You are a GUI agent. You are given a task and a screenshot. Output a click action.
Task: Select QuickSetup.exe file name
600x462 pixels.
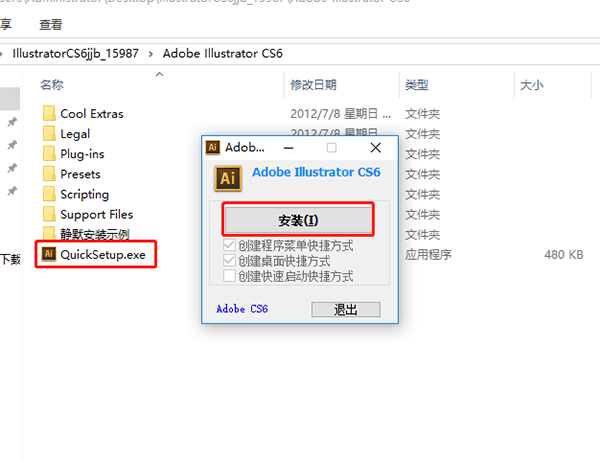pyautogui.click(x=103, y=255)
